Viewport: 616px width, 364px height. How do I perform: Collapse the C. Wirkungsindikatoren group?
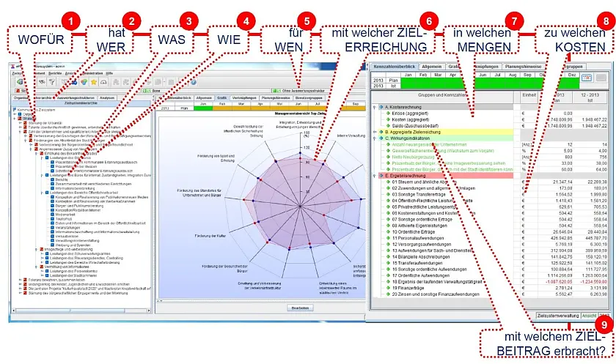374,138
